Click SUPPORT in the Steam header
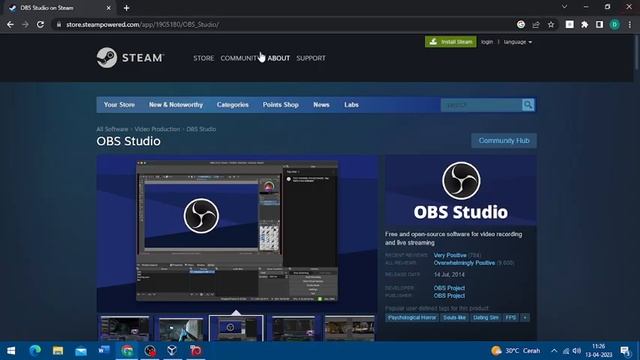 (x=311, y=58)
